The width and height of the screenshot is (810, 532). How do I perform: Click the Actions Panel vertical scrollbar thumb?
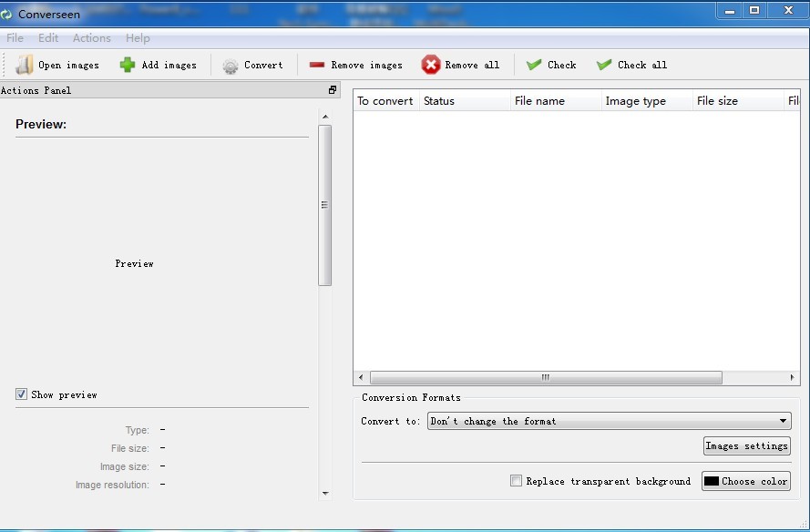click(x=325, y=205)
